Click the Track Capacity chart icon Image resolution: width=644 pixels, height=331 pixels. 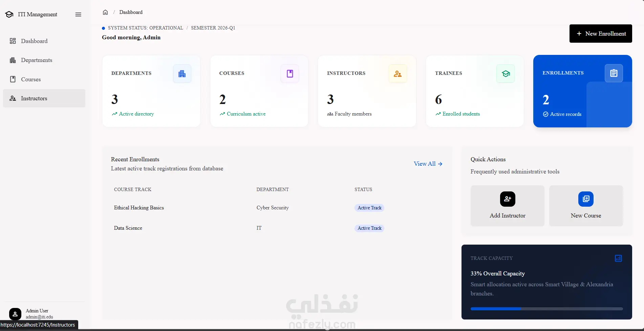tap(618, 258)
